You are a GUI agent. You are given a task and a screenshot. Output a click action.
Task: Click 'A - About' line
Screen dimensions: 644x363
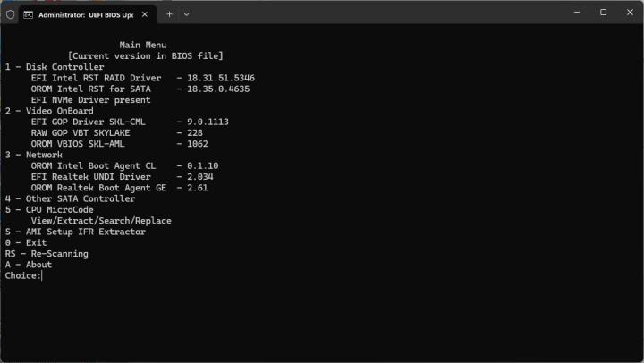(x=29, y=265)
